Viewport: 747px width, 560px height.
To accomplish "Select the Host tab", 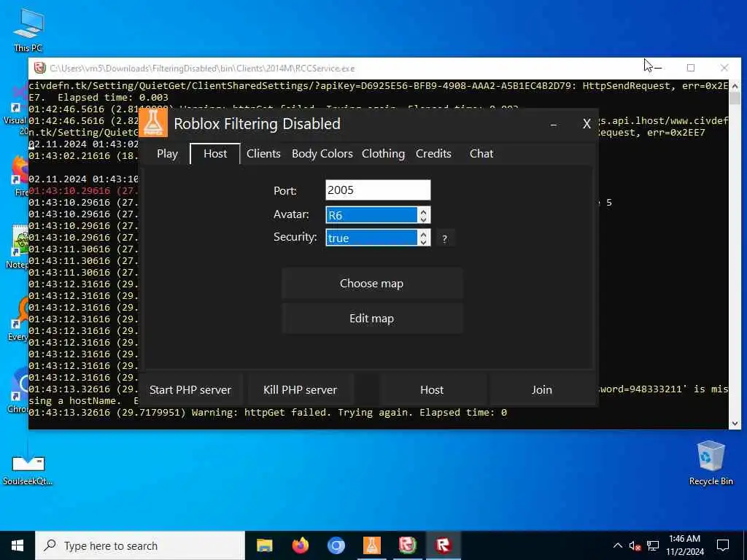I will tap(215, 153).
